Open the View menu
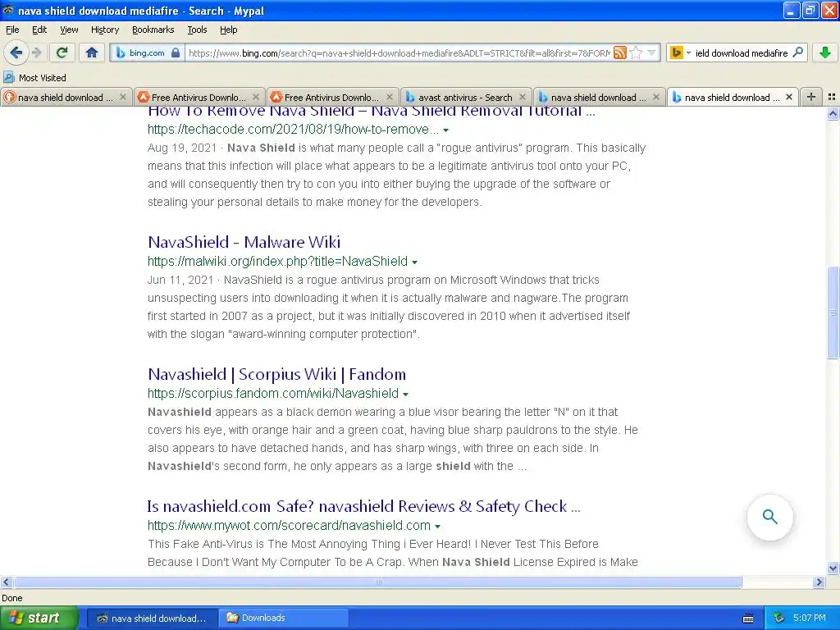The height and width of the screenshot is (630, 840). 69,30
